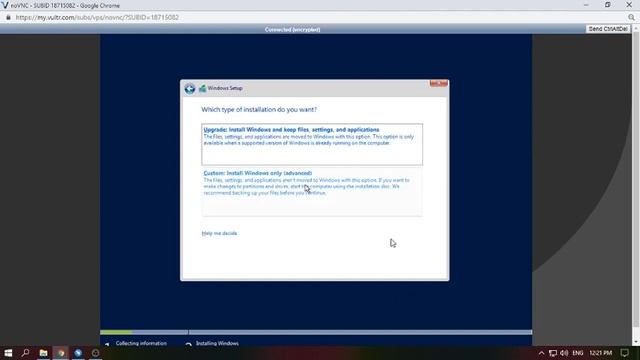This screenshot has width=640, height=360.
Task: Click the 'Which type of installation do you want?' heading
Action: click(x=259, y=110)
